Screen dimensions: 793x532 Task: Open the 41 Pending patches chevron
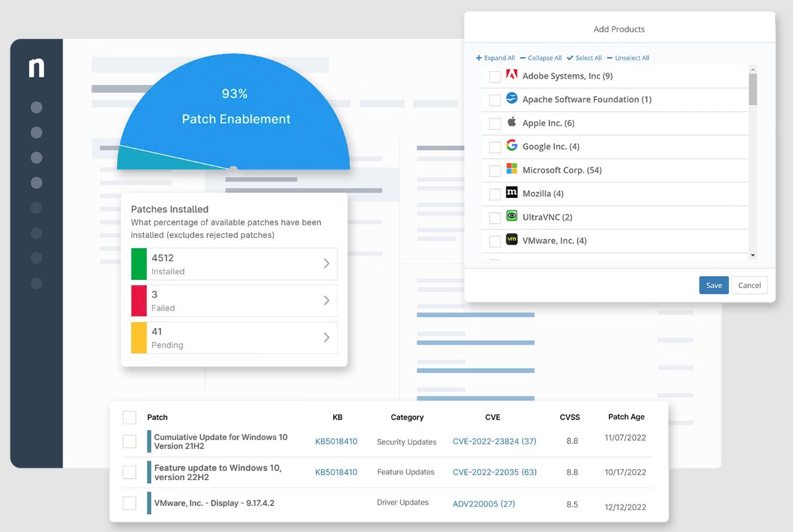point(327,338)
